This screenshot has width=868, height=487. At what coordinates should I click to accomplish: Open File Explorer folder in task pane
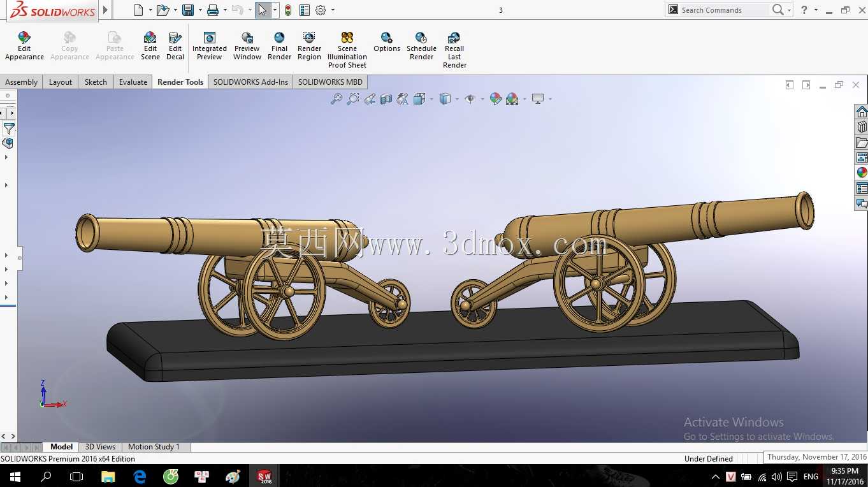(x=862, y=142)
